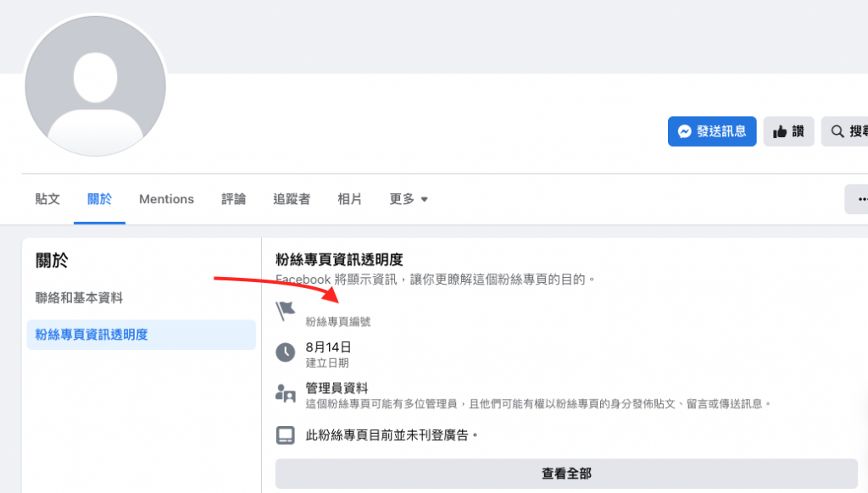The height and width of the screenshot is (493, 868).
Task: Click the ads screen icon beside 未刊登廣告
Action: point(286,435)
